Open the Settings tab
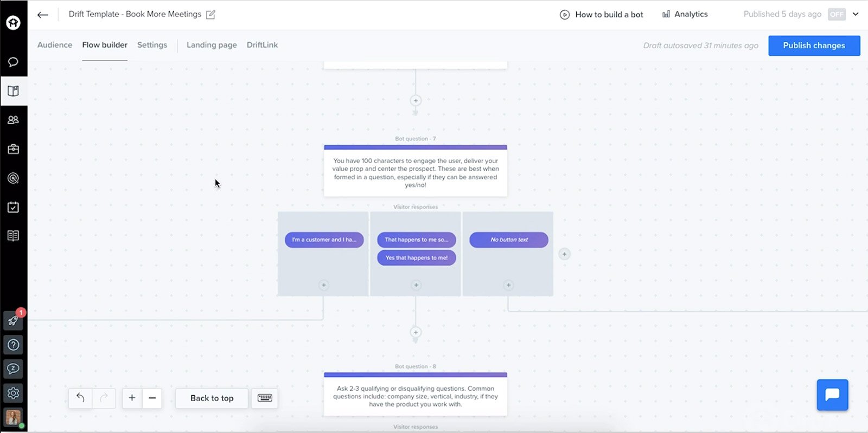Screen dimensions: 868x433 pos(152,45)
